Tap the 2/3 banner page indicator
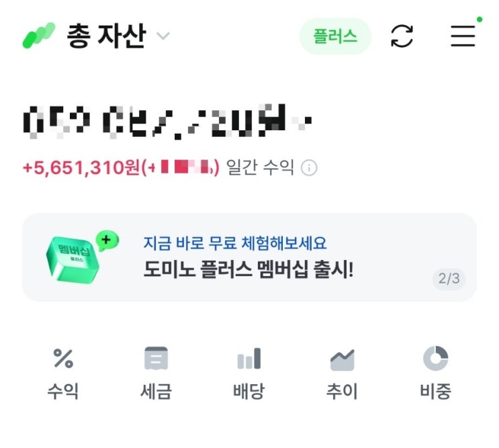 (449, 279)
